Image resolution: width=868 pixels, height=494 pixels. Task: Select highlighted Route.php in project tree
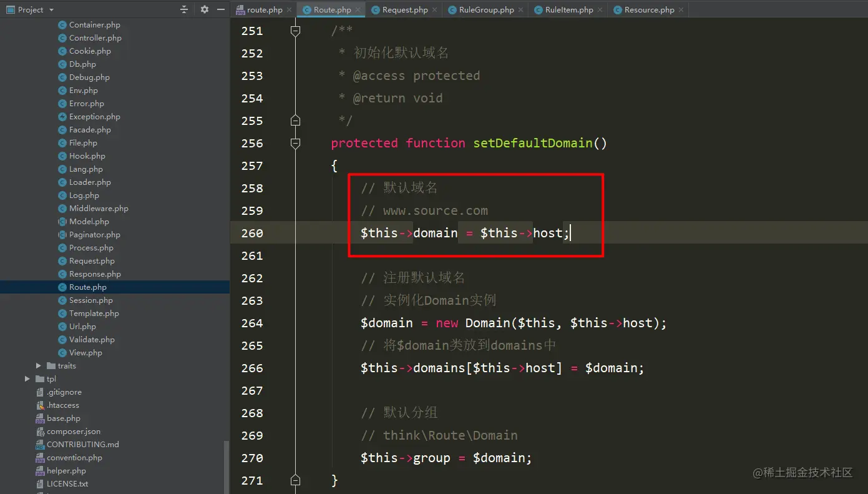click(115, 287)
